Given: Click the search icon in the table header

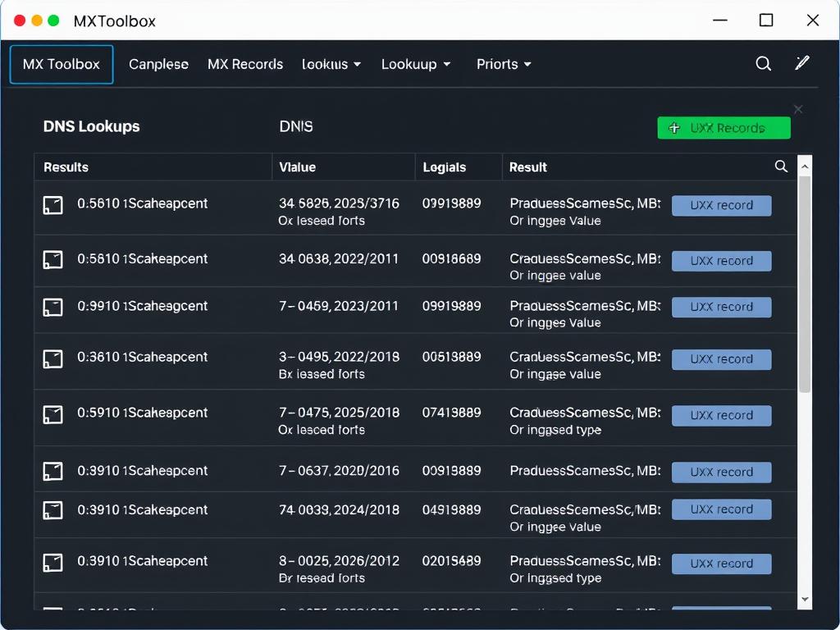Looking at the screenshot, I should coord(781,167).
